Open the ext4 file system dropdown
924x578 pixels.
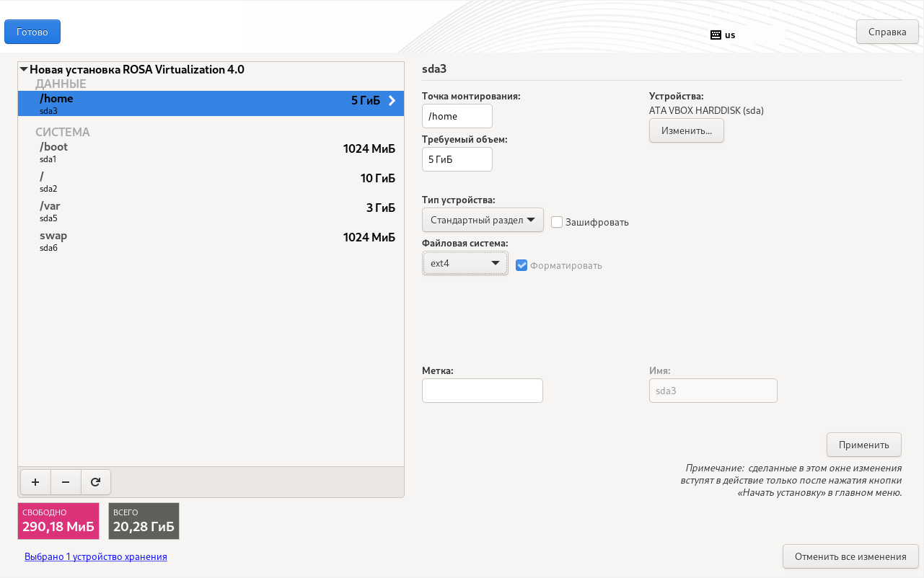[x=465, y=263]
